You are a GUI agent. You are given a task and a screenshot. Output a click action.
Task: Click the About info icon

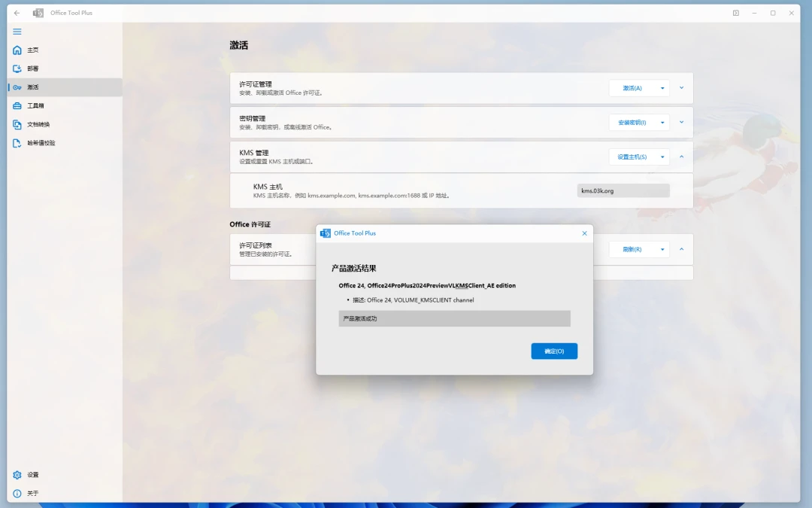click(x=17, y=494)
